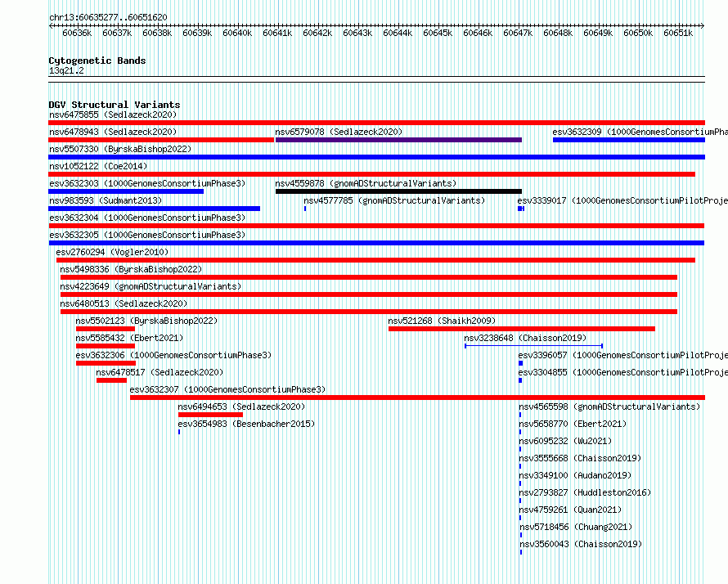Open the esv3632309 variant label

[640, 132]
